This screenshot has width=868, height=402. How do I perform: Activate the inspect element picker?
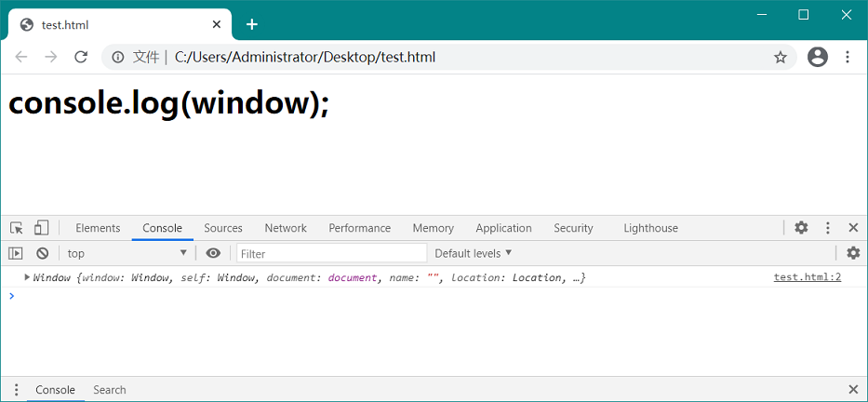click(17, 228)
